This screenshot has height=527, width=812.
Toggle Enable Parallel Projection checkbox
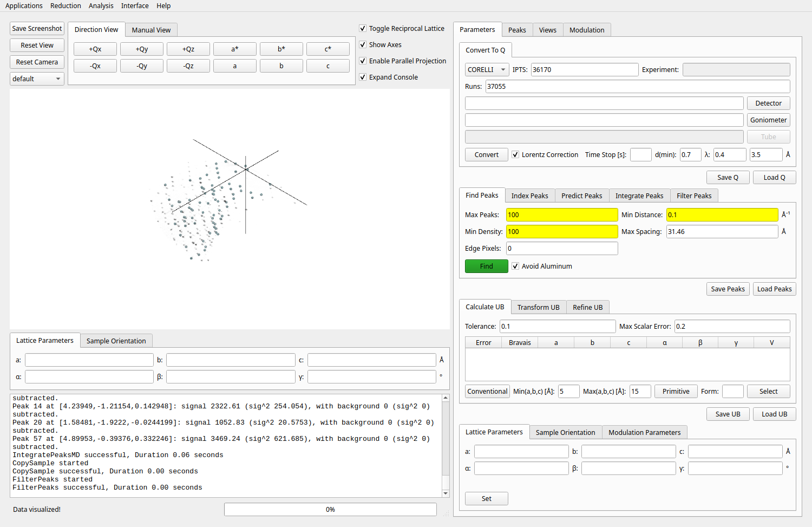[363, 61]
